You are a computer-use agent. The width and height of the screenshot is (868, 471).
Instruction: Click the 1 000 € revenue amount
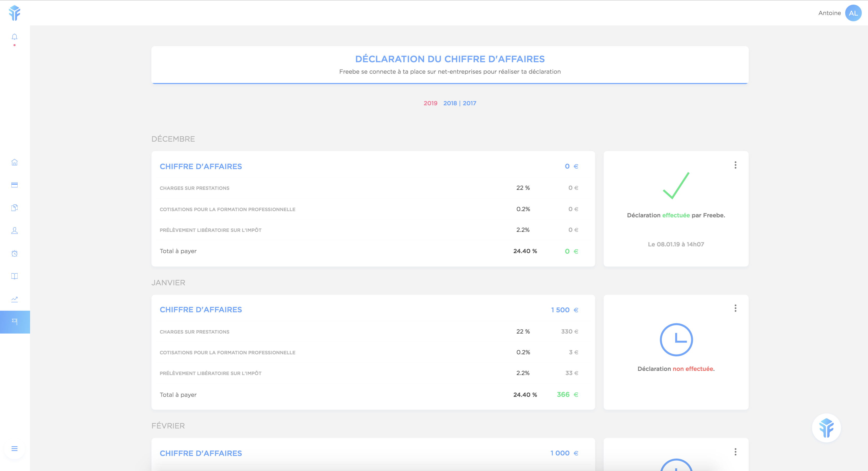point(564,453)
